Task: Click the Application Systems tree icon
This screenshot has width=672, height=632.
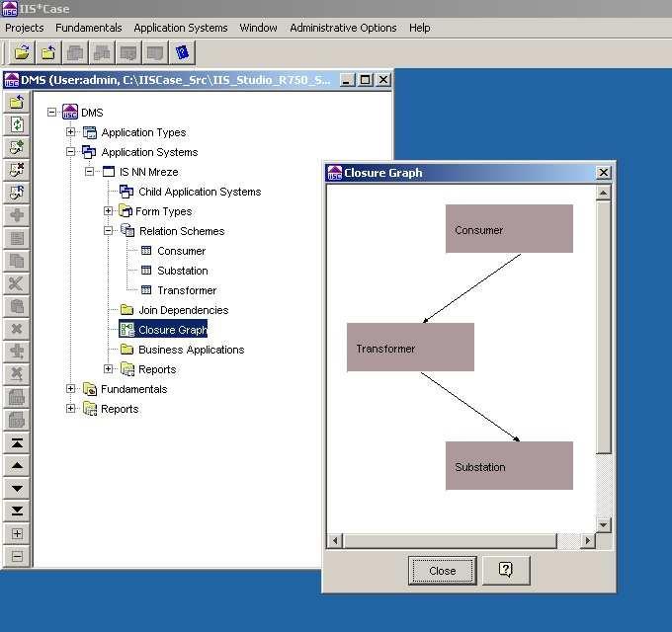Action: pyautogui.click(x=89, y=152)
